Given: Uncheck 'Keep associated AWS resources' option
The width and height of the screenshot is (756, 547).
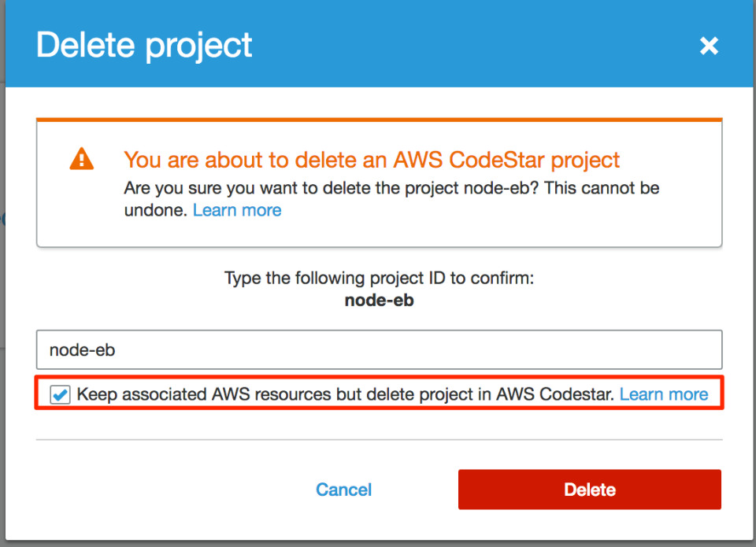Looking at the screenshot, I should coord(60,394).
